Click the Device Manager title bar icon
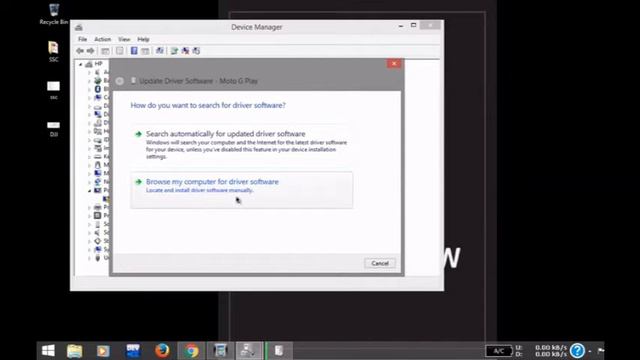Image resolution: width=640 pixels, height=360 pixels. tap(79, 27)
